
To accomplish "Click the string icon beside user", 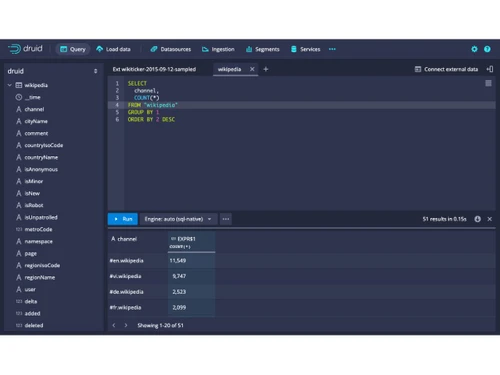I will point(19,289).
